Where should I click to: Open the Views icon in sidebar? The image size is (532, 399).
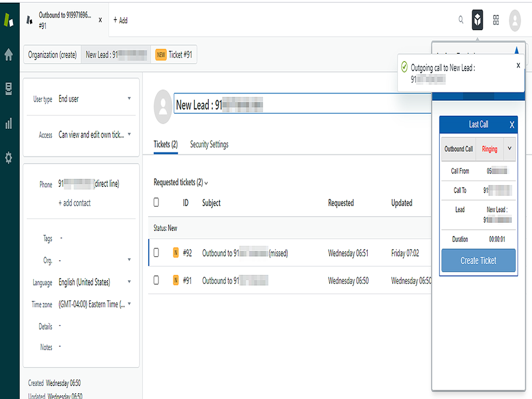8,89
